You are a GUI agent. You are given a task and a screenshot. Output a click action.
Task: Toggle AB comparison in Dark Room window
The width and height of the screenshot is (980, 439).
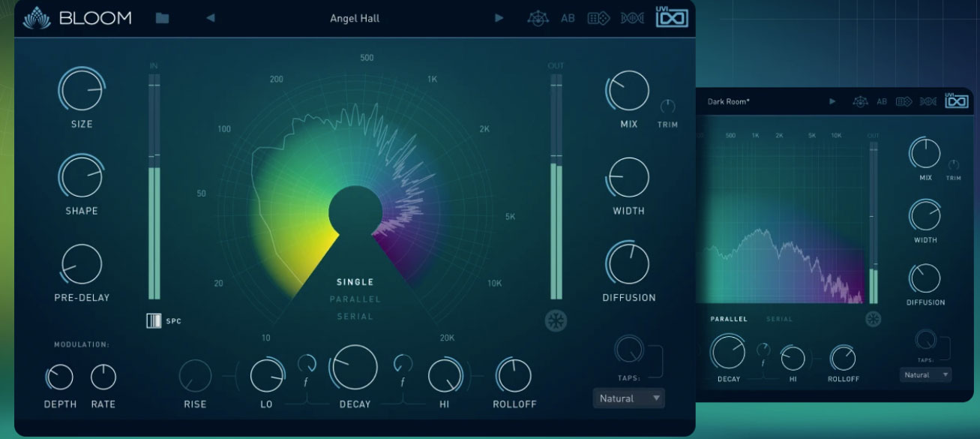click(882, 101)
